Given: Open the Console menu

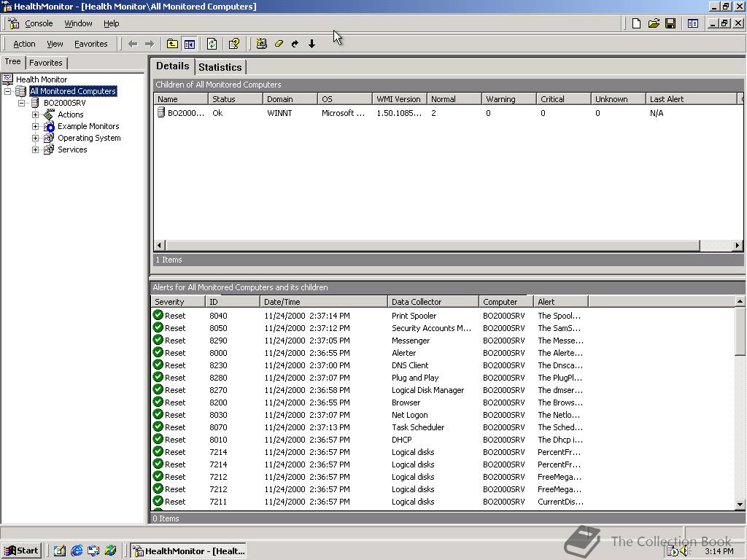Looking at the screenshot, I should point(39,23).
